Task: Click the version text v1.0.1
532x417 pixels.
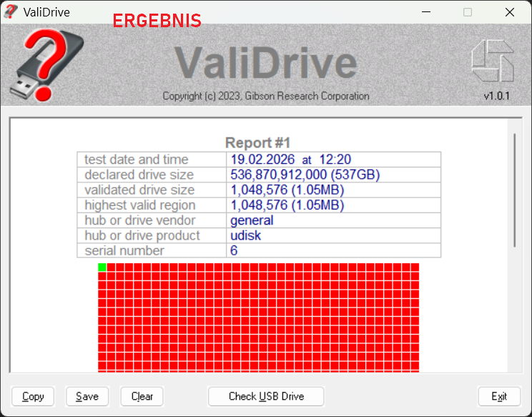Action: 496,96
